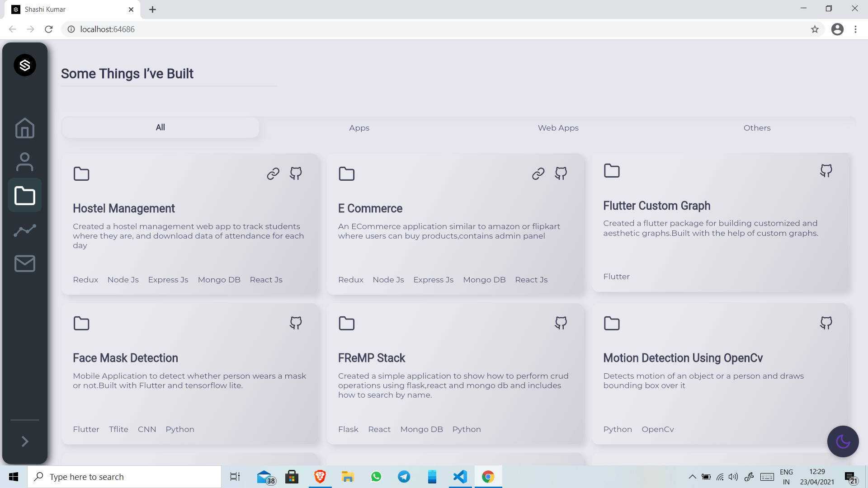Image resolution: width=868 pixels, height=488 pixels.
Task: Click the Windows taskbar search box
Action: [124, 477]
